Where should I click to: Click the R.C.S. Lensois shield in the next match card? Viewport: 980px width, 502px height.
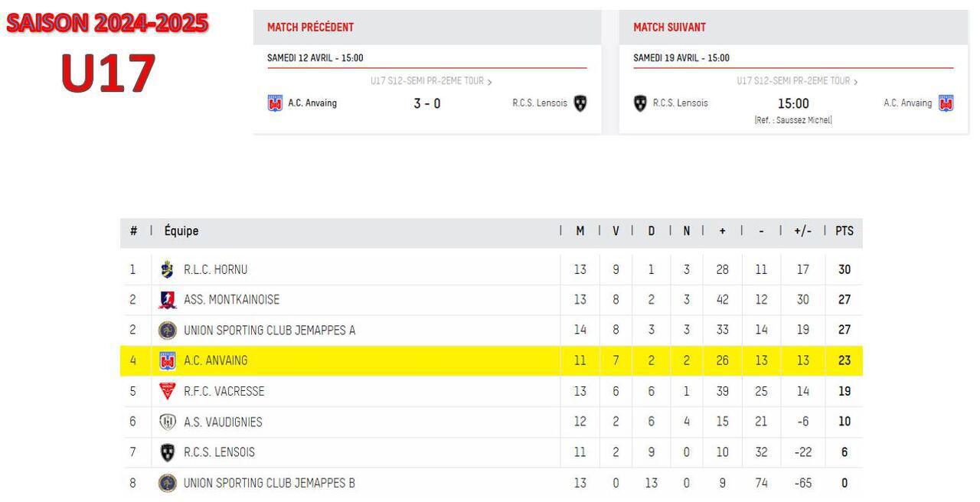click(640, 103)
